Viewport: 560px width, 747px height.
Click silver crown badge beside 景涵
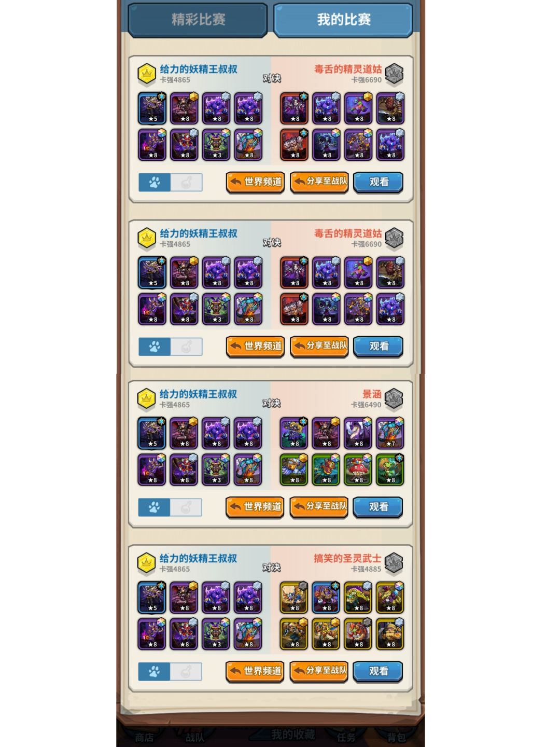click(394, 399)
